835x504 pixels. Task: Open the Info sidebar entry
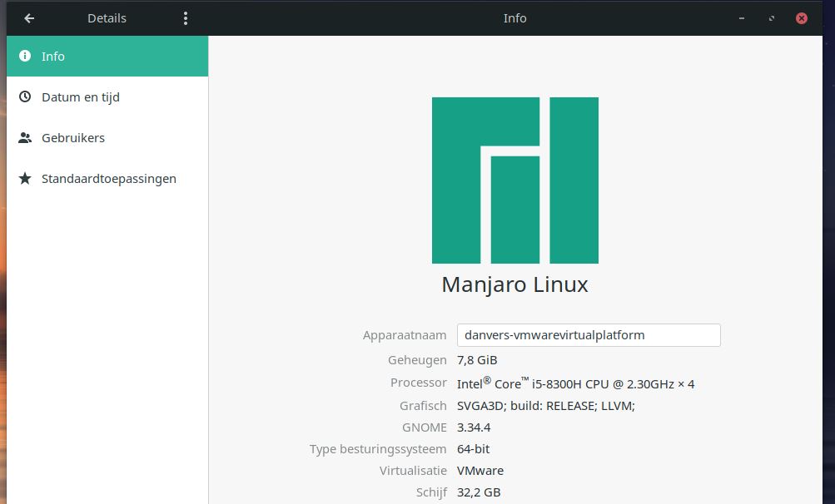click(107, 56)
